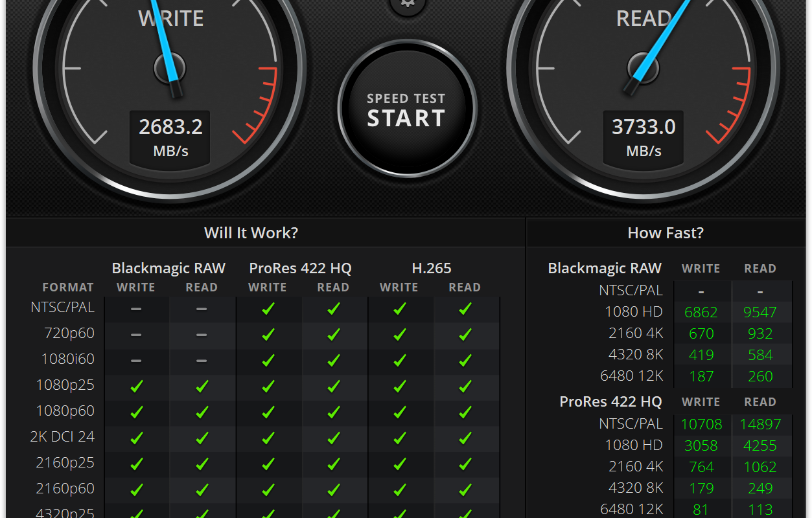Click the ProRes 422 HQ write checkmark for 1080p60

point(268,412)
